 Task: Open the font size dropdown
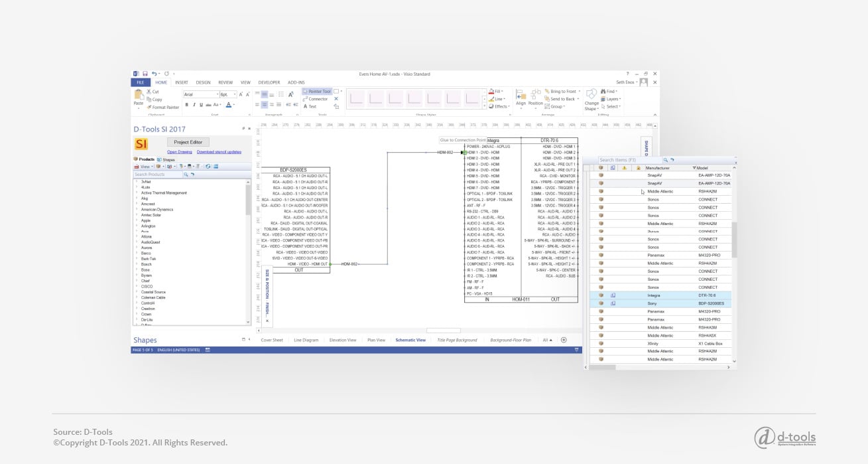coord(235,94)
